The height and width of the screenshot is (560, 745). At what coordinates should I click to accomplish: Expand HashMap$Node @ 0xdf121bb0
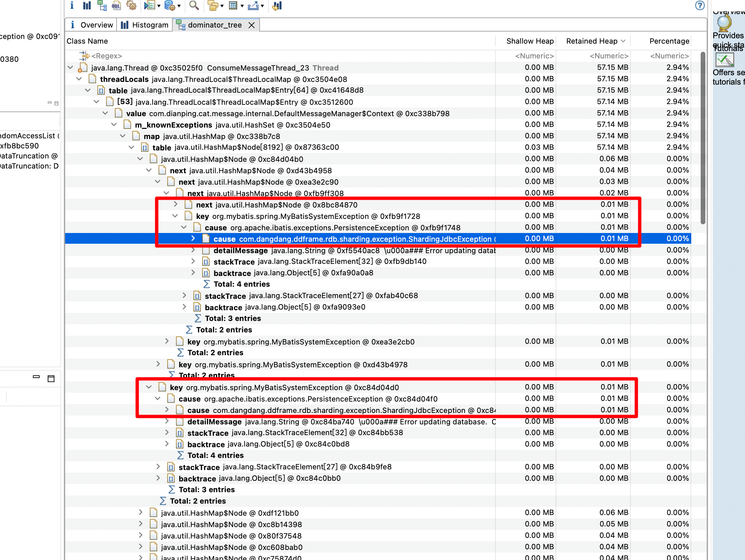click(x=141, y=513)
